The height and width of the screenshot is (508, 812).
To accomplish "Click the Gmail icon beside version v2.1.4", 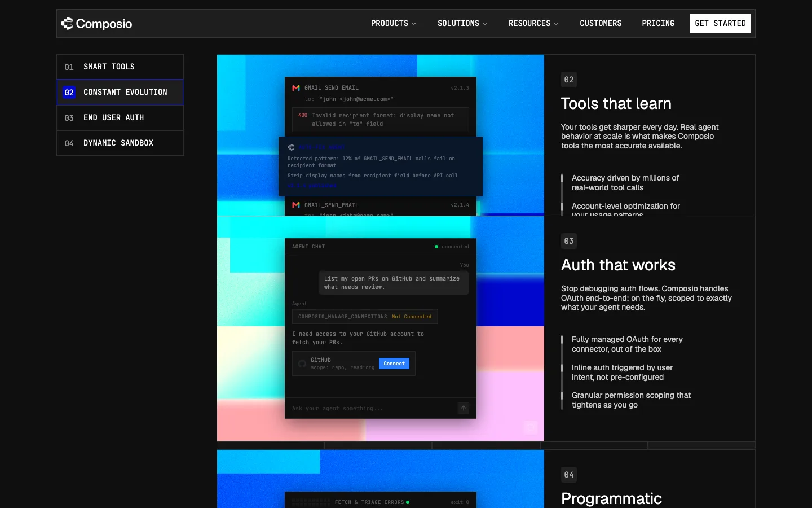I will 295,205.
